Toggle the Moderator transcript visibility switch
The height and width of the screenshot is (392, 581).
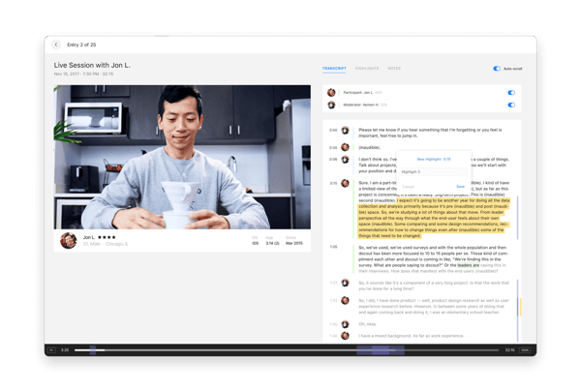[511, 105]
